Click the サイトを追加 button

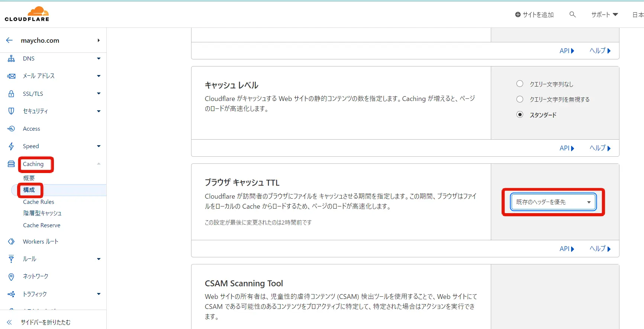coord(534,14)
